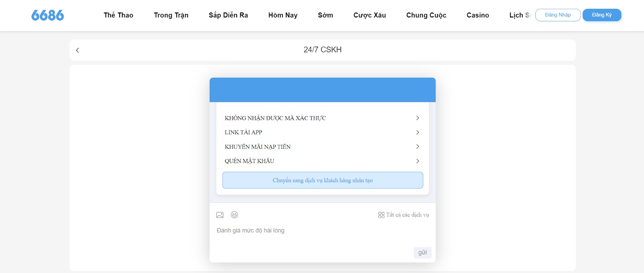This screenshot has height=273, width=644.
Task: Open the Hôm Nay tab
Action: [x=283, y=15]
